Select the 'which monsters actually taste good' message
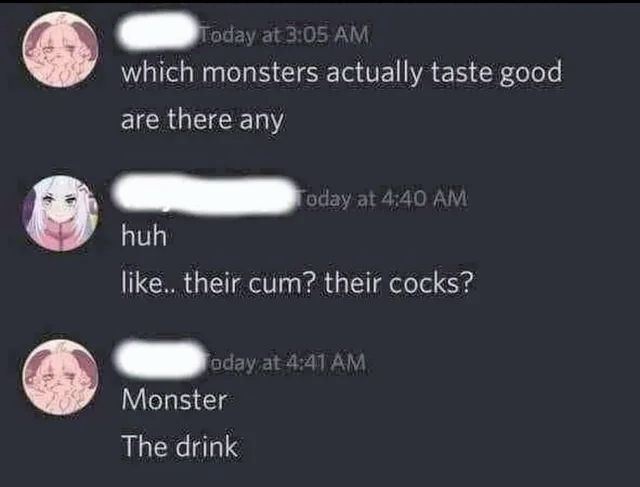 (x=341, y=73)
